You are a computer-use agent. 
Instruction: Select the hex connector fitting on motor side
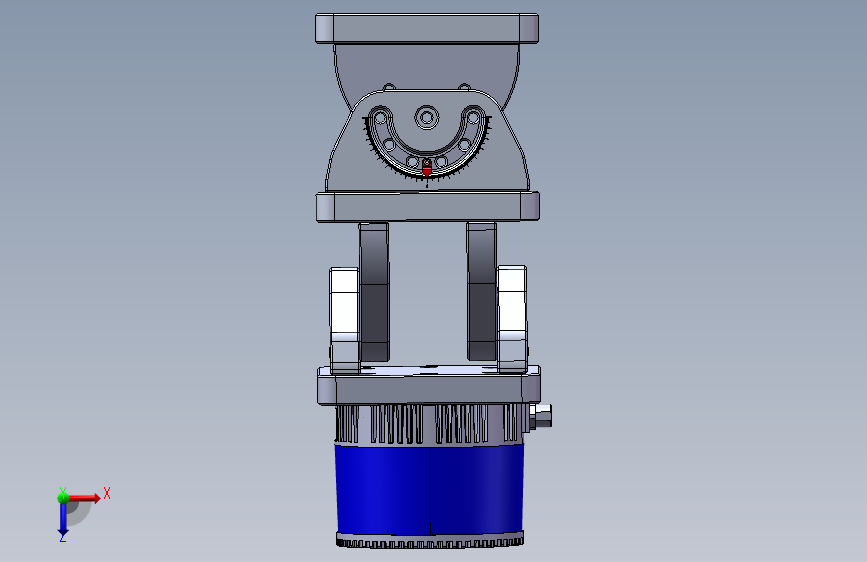click(x=540, y=415)
